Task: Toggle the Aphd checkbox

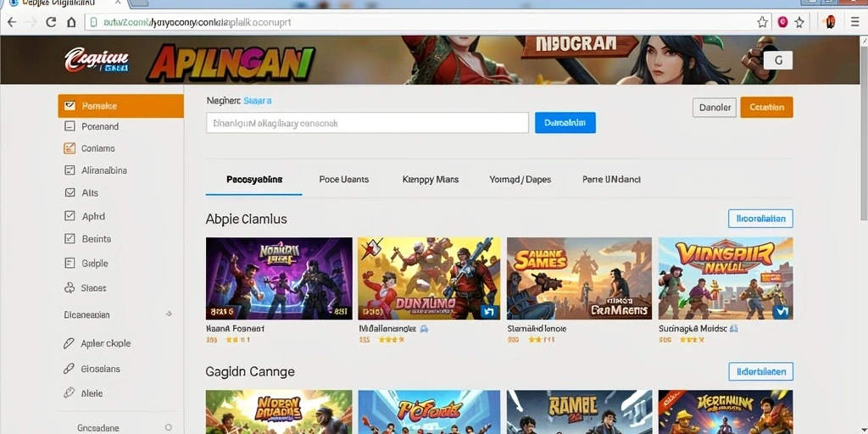Action: tap(70, 216)
